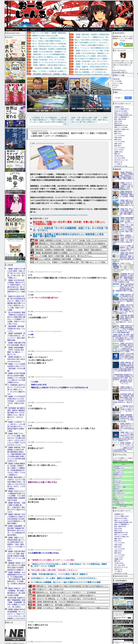Click the 世界はこう変わる book ad

point(15,117)
